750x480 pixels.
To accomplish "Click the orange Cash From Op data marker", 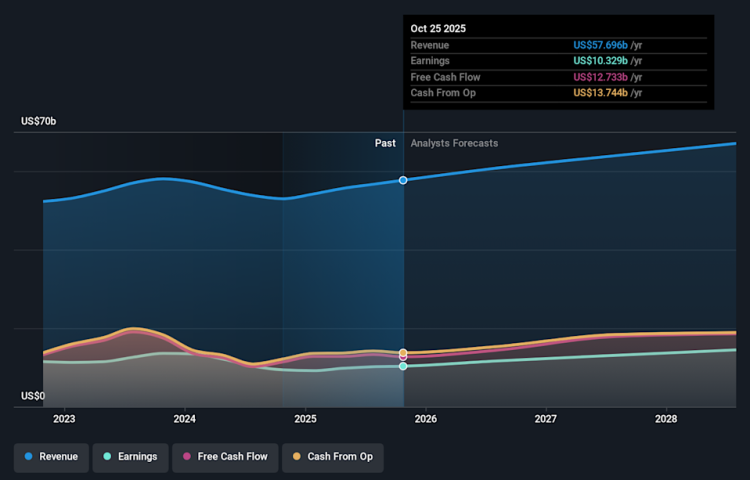I will [x=403, y=353].
